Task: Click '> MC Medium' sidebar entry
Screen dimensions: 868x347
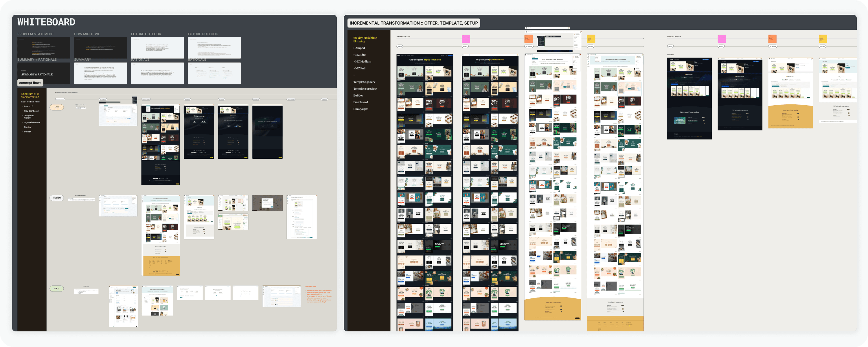Action: point(362,61)
